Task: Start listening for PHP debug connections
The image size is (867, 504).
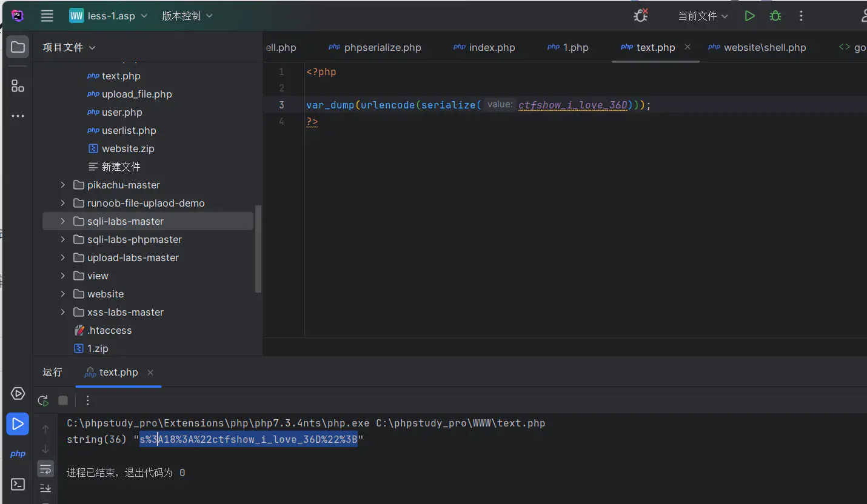Action: click(x=641, y=16)
